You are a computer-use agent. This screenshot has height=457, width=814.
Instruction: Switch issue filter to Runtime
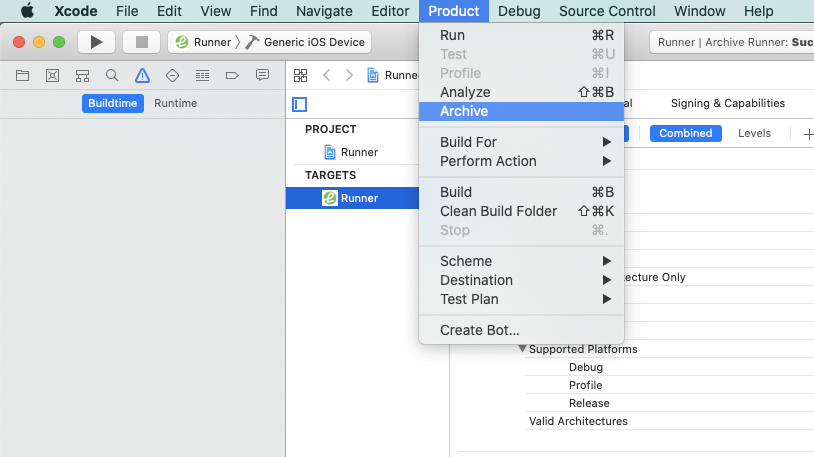175,104
